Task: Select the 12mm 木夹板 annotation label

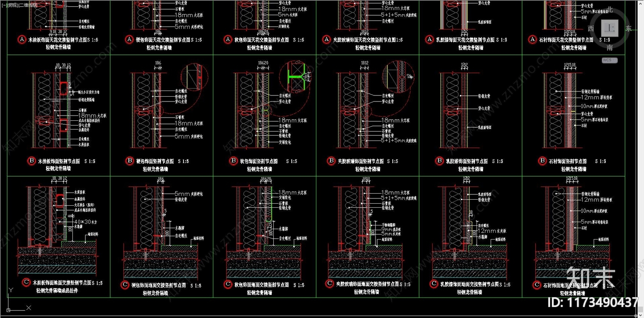Action: (x=492, y=231)
